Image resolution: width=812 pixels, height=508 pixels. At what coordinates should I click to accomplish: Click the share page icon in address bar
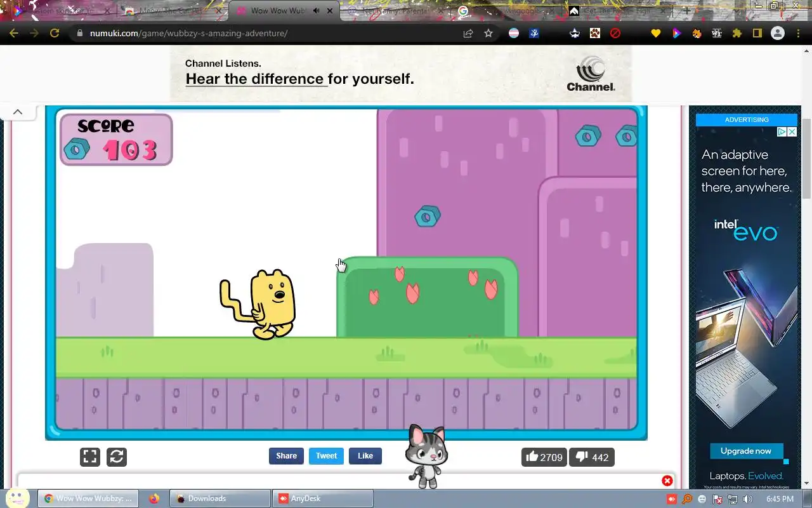click(468, 33)
